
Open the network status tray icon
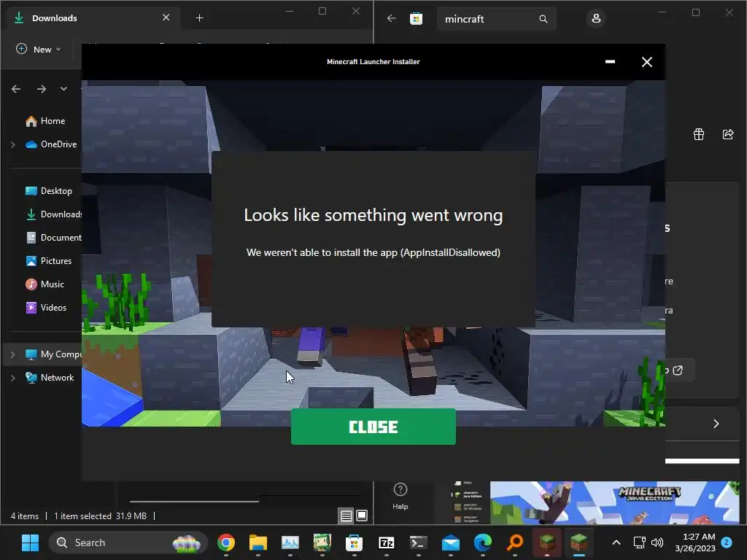pos(639,542)
